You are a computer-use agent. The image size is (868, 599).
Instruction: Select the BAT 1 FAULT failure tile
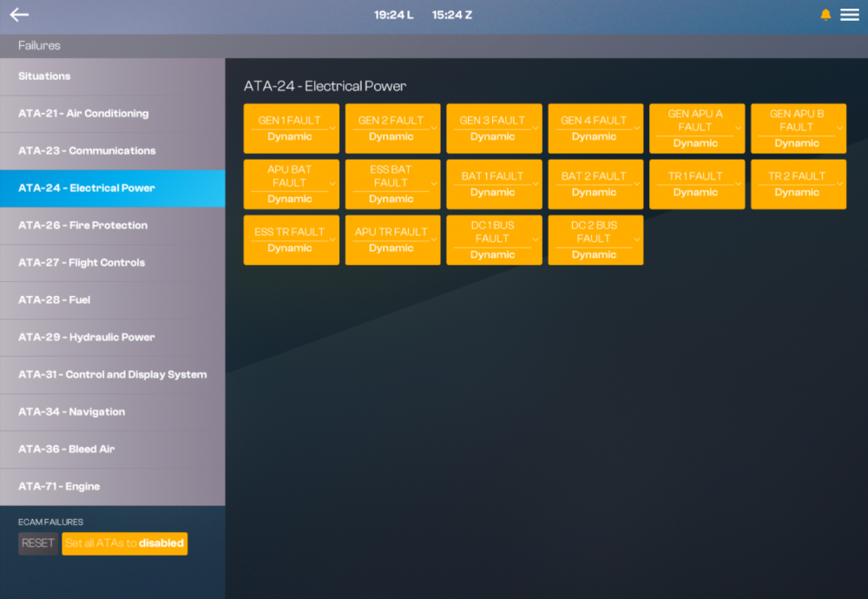(494, 184)
